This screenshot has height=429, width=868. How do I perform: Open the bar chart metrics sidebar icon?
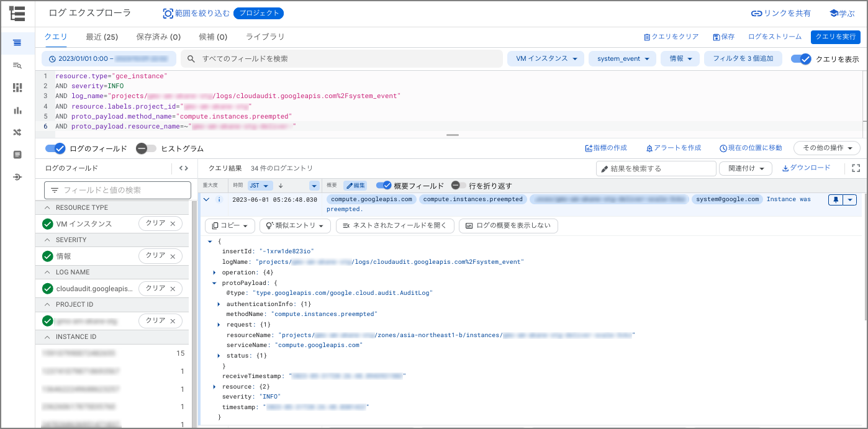pos(17,110)
